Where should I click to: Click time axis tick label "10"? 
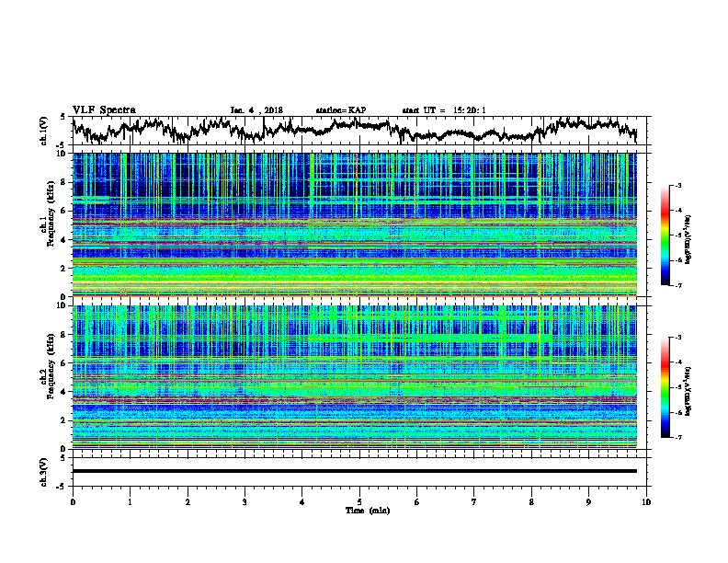click(x=646, y=502)
